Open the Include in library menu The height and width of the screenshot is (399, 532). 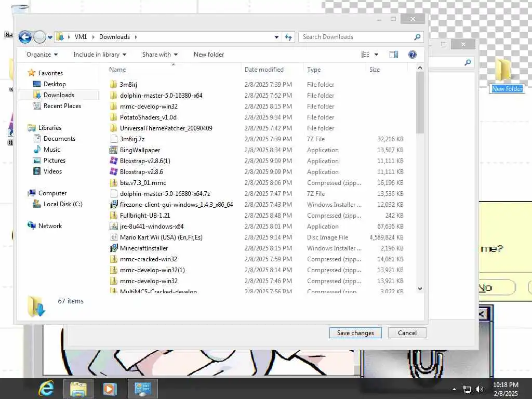[100, 55]
